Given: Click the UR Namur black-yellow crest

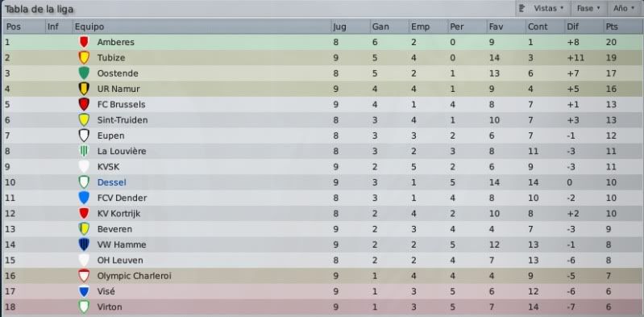Looking at the screenshot, I should click(84, 89).
